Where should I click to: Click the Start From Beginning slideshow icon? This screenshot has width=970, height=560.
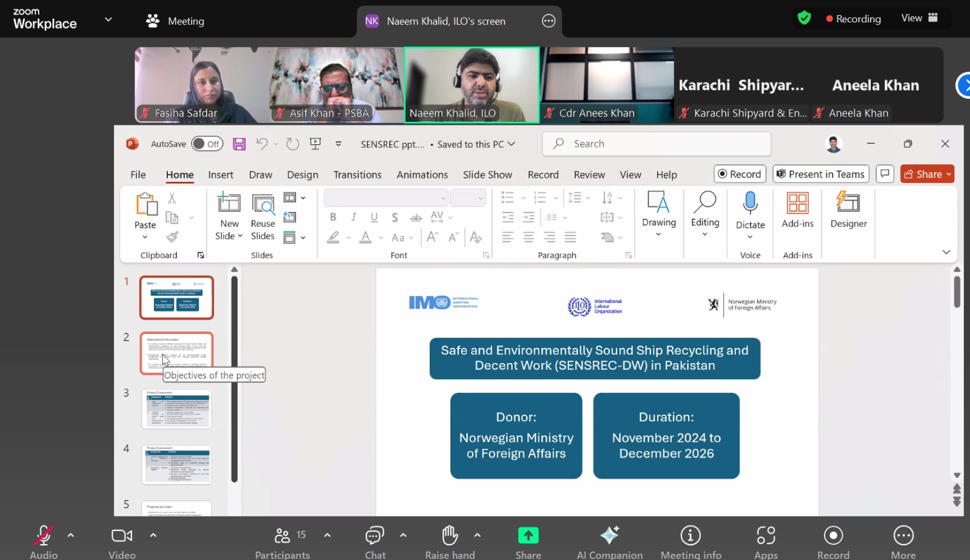[x=315, y=144]
